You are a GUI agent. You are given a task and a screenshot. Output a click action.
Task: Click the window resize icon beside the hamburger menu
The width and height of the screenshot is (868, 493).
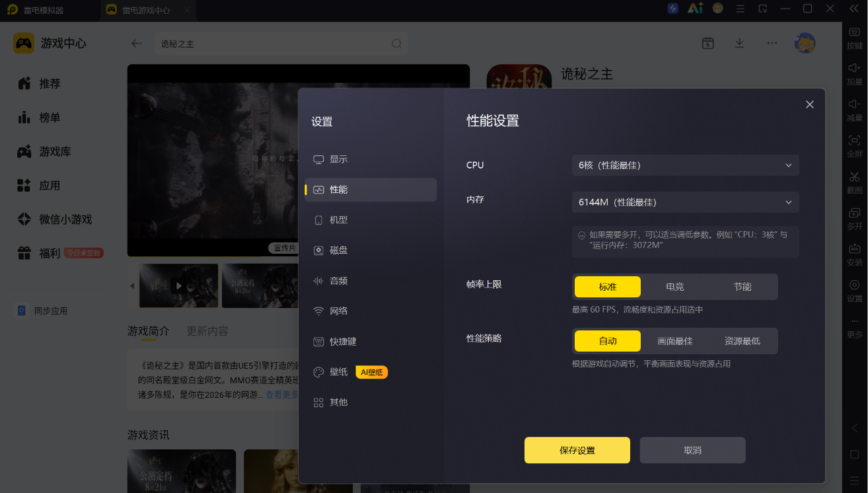click(x=763, y=9)
